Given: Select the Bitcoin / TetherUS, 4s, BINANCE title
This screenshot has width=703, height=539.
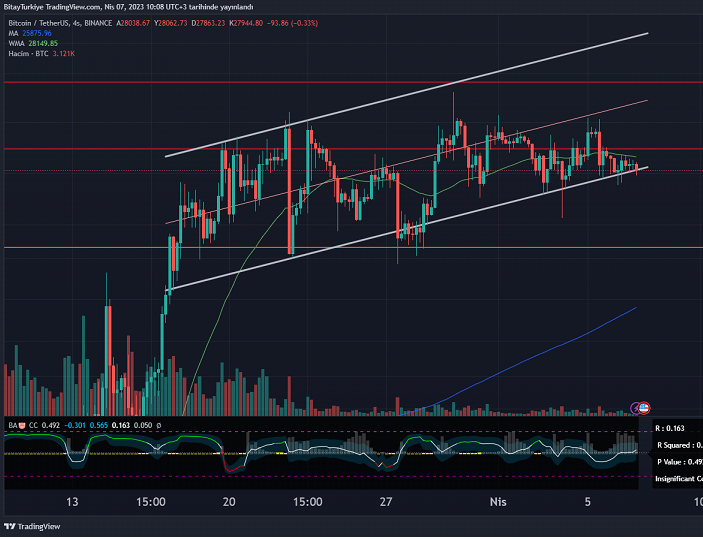Looking at the screenshot, I should [x=60, y=23].
